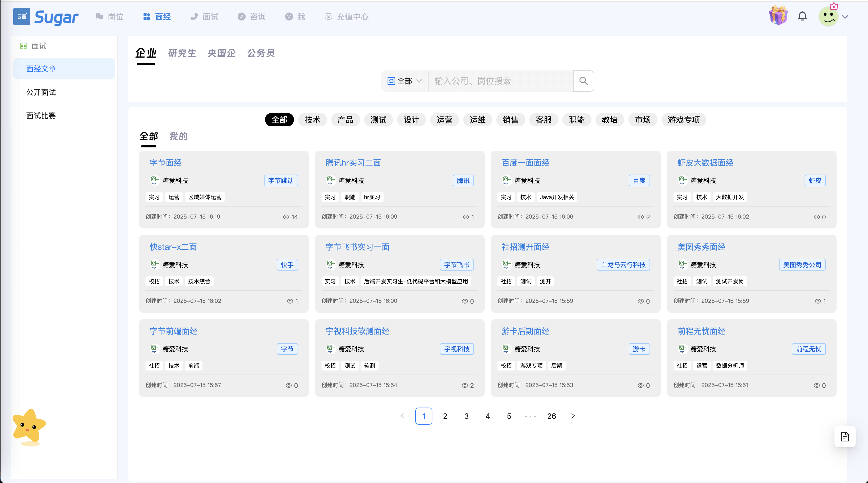Open the 字节飞书实习一面 article

point(358,247)
